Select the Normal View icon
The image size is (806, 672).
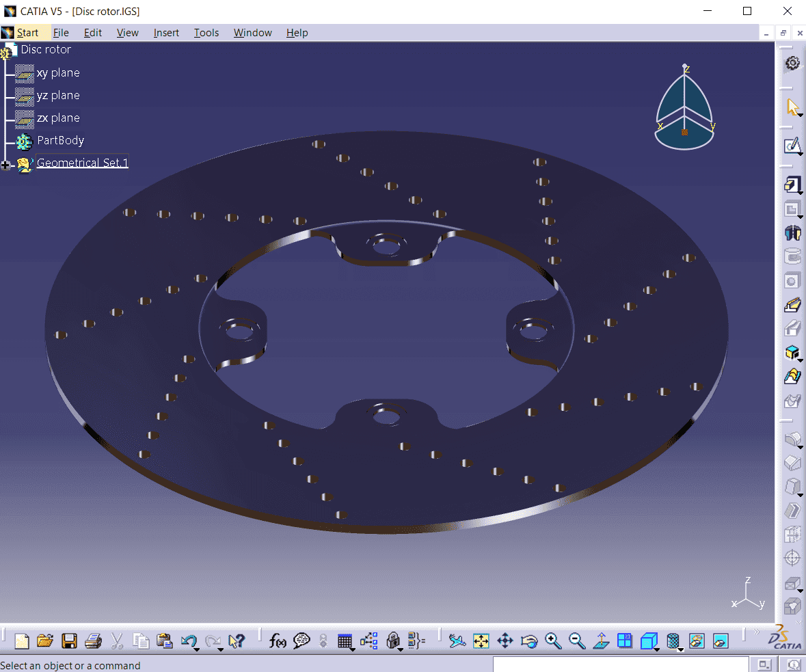tap(601, 641)
